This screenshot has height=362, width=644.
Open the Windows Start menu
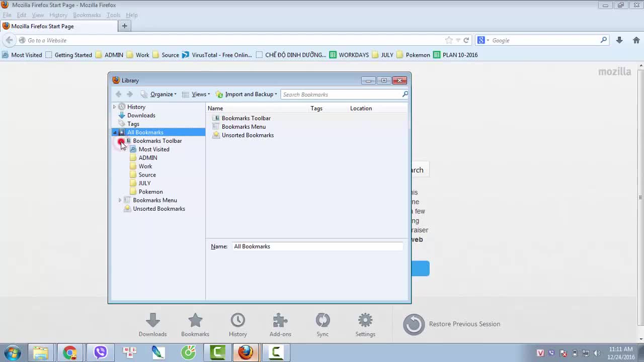pyautogui.click(x=13, y=352)
